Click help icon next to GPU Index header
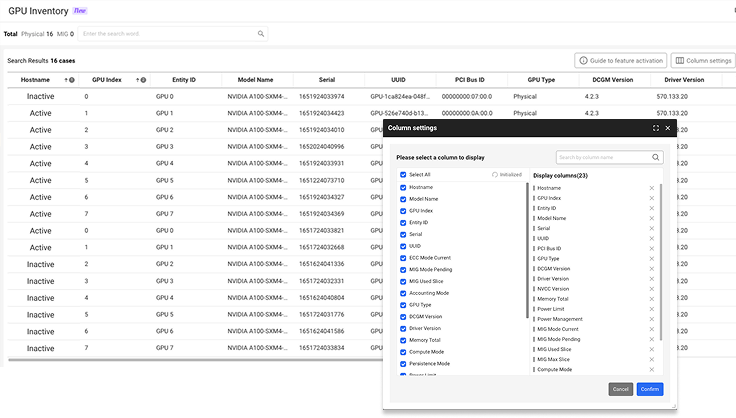 pyautogui.click(x=142, y=80)
